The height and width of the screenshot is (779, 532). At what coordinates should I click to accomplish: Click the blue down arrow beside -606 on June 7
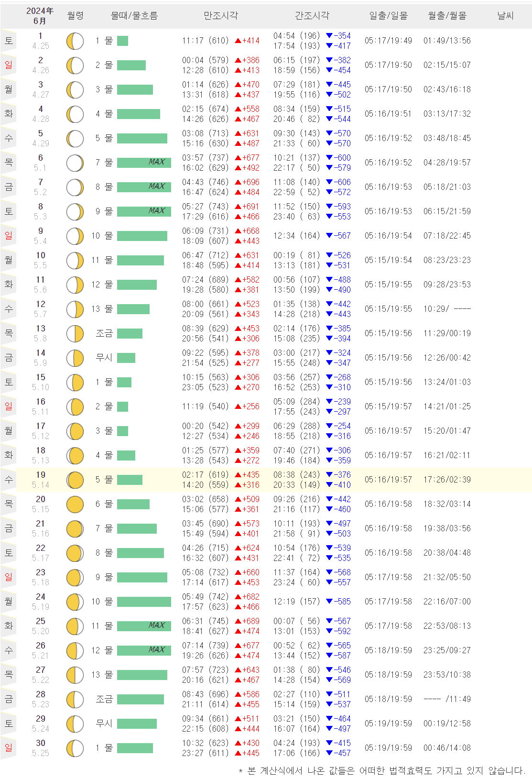[329, 182]
